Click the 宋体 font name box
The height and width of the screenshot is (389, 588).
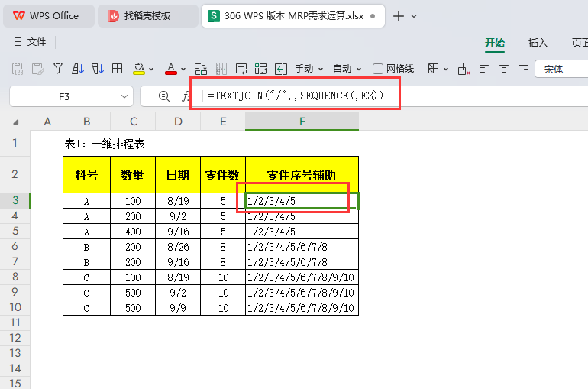pos(561,69)
